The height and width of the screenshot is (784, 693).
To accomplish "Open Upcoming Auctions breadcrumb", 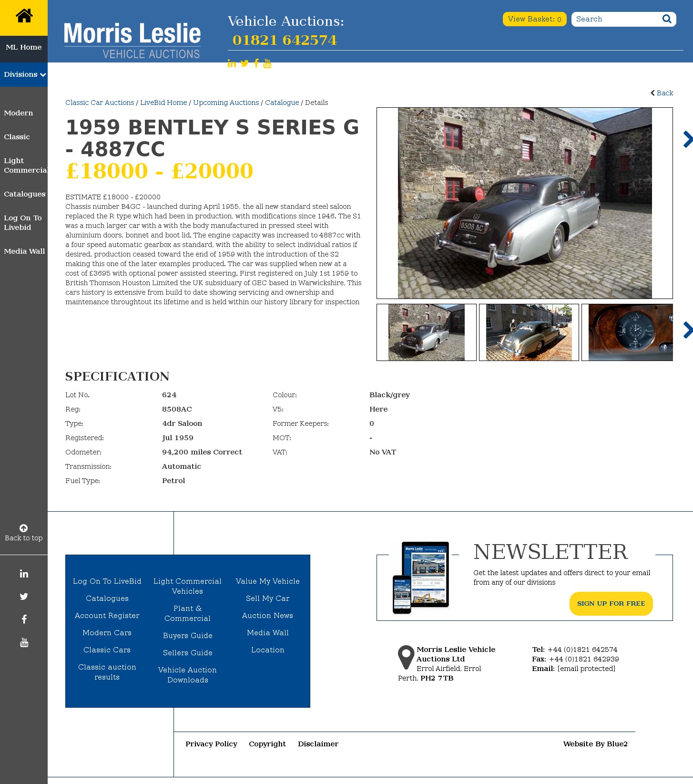I will click(x=226, y=103).
